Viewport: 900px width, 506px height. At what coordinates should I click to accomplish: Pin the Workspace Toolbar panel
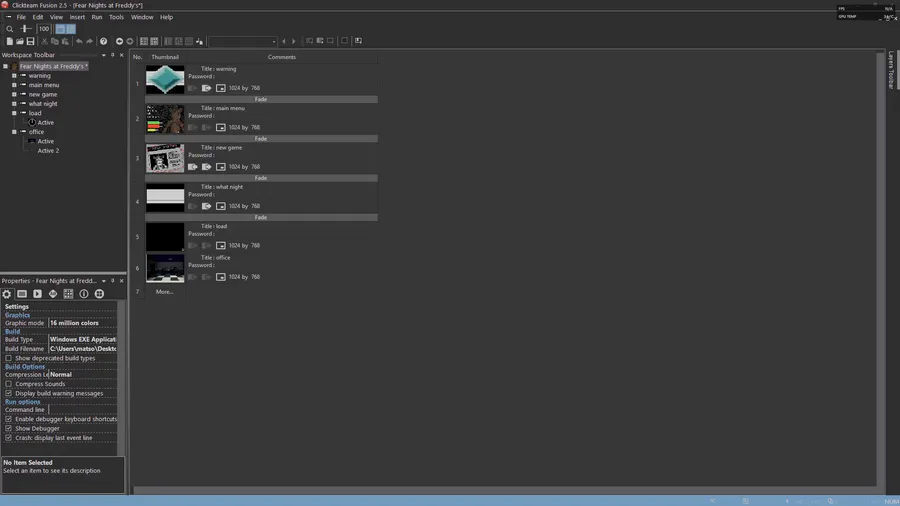point(112,55)
